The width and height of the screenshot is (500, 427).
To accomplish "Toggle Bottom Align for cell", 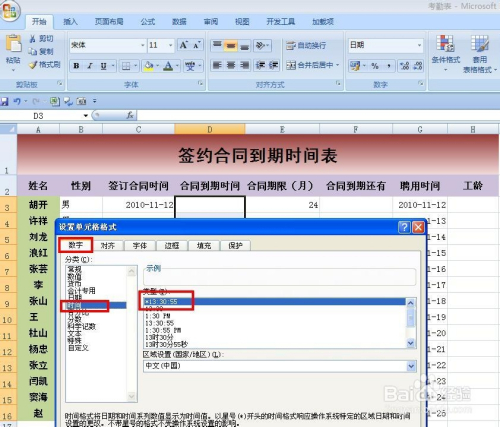I will (x=244, y=45).
